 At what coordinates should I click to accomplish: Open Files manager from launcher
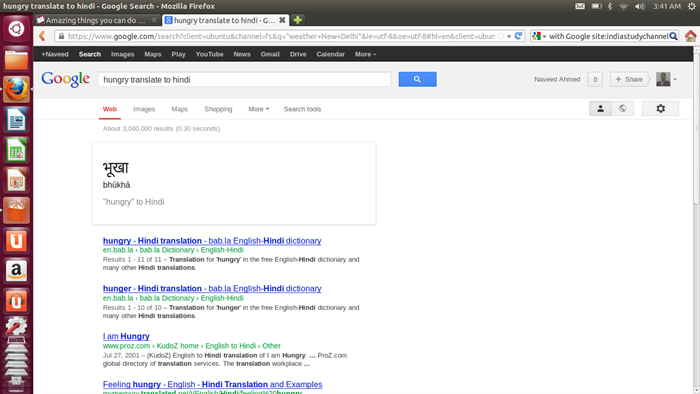pos(17,59)
